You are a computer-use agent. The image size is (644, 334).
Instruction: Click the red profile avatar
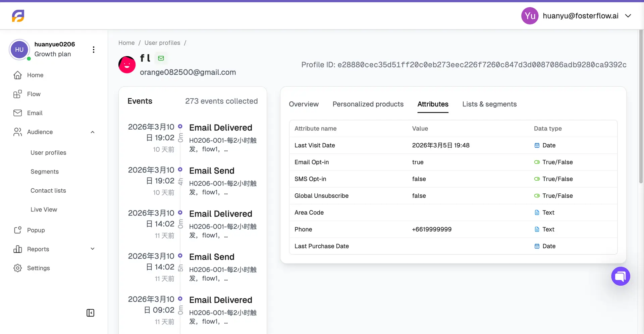click(127, 64)
